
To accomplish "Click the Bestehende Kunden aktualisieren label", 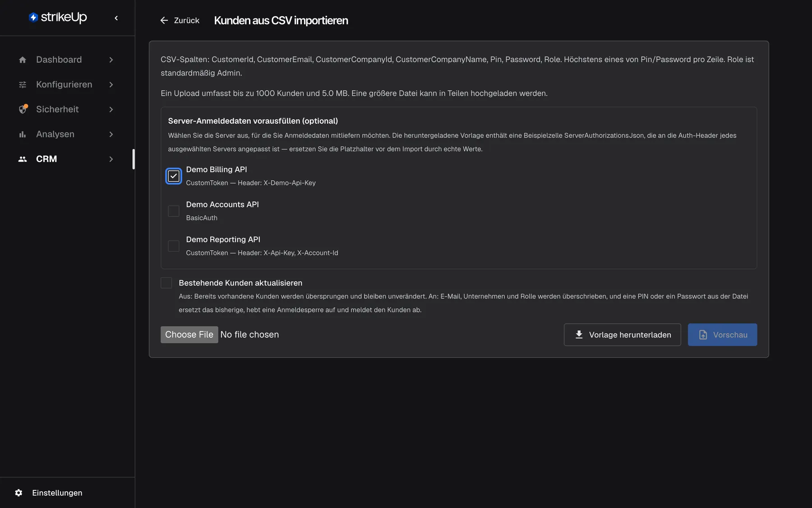I will pos(240,283).
